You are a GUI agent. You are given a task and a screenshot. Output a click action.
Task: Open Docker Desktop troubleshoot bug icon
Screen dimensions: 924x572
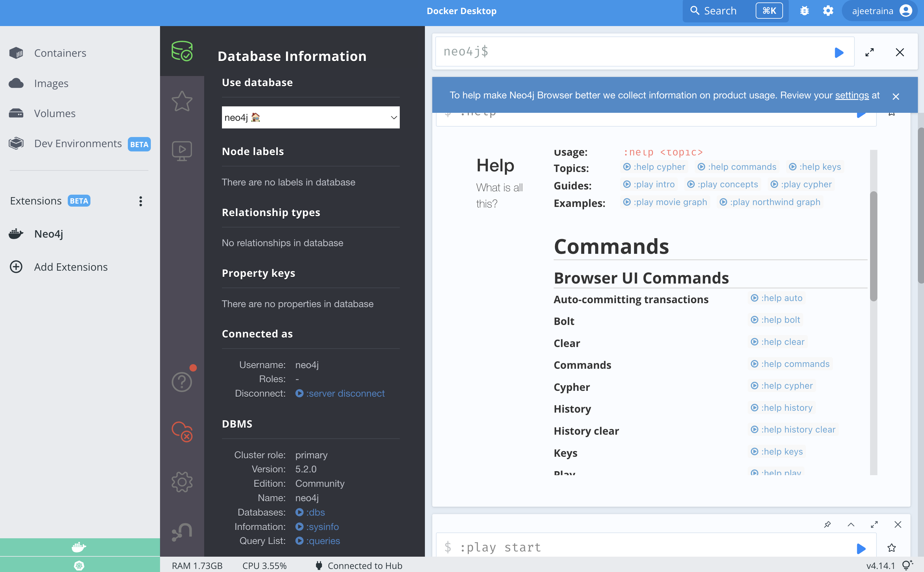click(805, 11)
